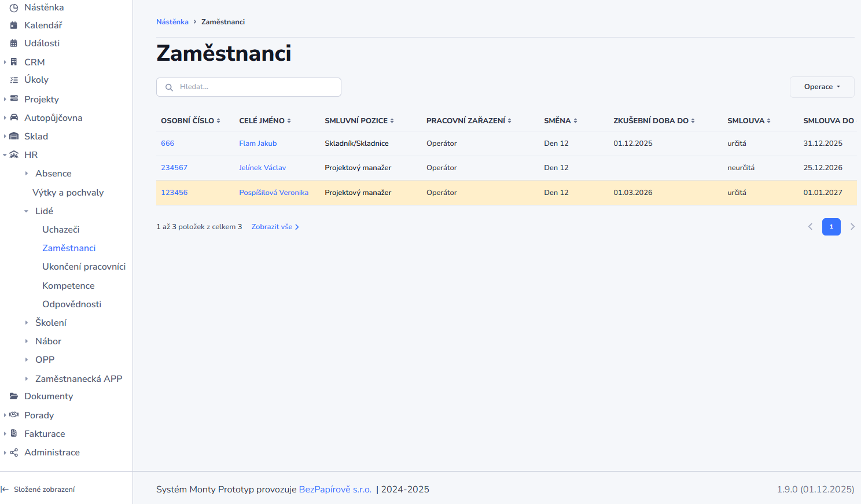The image size is (861, 504).
Task: Click the Autopůjčovna car icon
Action: (x=14, y=117)
